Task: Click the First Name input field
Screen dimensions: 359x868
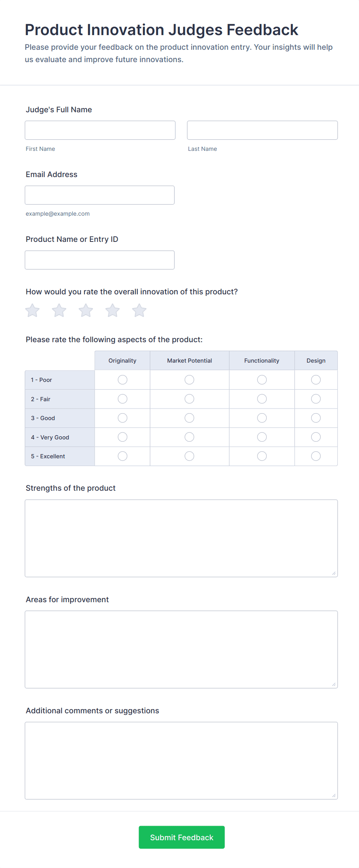Action: [100, 130]
